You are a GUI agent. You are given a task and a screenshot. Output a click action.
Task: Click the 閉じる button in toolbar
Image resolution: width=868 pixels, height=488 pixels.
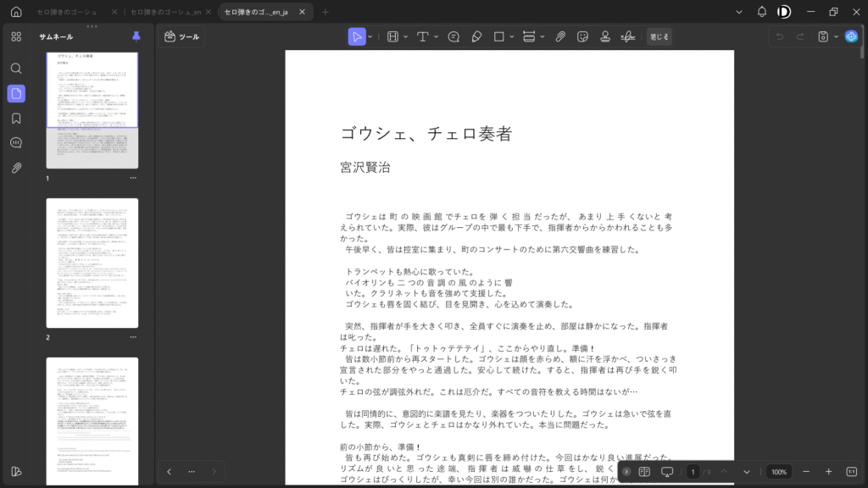[x=659, y=36]
